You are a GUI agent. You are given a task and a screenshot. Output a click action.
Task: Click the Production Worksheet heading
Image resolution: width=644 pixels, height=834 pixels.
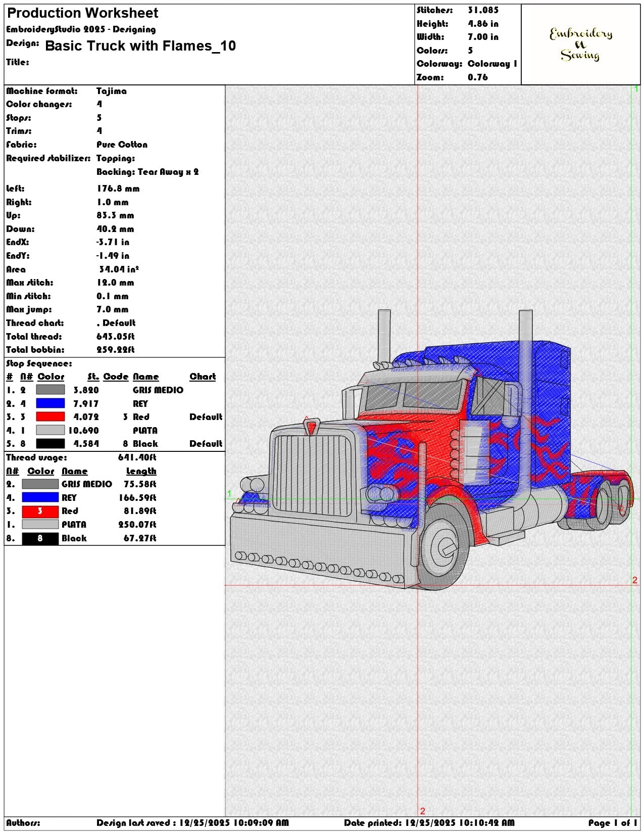pyautogui.click(x=82, y=13)
